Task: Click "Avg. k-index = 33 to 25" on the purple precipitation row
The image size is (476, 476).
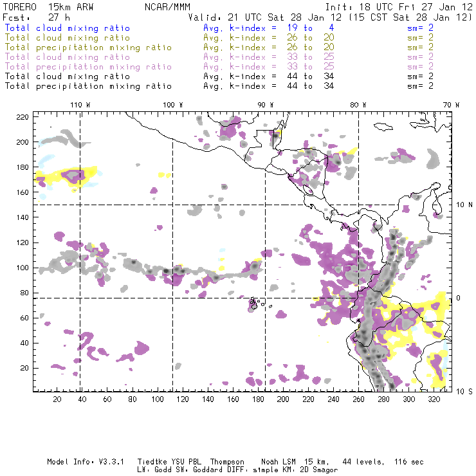Action: click(x=269, y=66)
